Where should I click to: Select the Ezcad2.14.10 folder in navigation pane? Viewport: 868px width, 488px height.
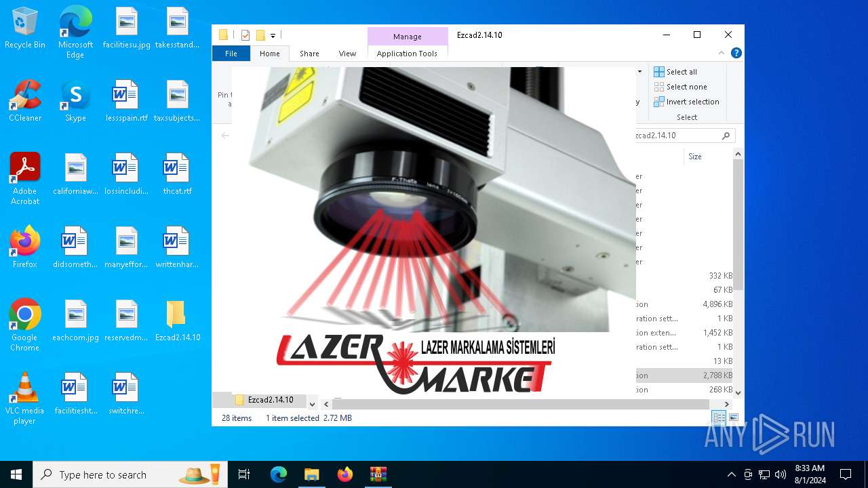(270, 400)
